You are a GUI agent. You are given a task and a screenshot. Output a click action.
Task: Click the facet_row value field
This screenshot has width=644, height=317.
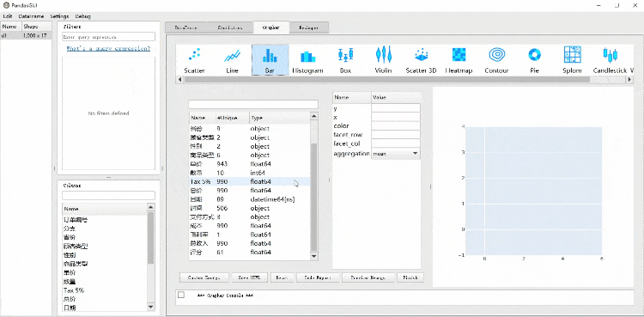pos(396,135)
